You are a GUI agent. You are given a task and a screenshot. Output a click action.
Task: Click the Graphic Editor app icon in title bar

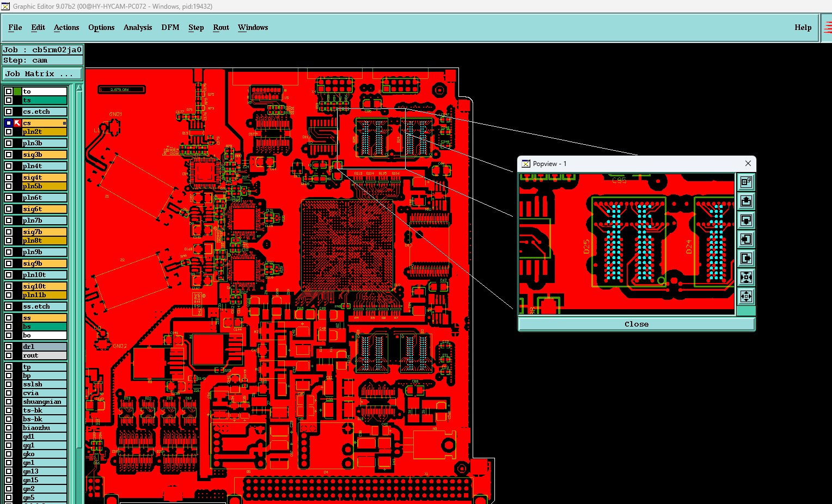(x=5, y=6)
